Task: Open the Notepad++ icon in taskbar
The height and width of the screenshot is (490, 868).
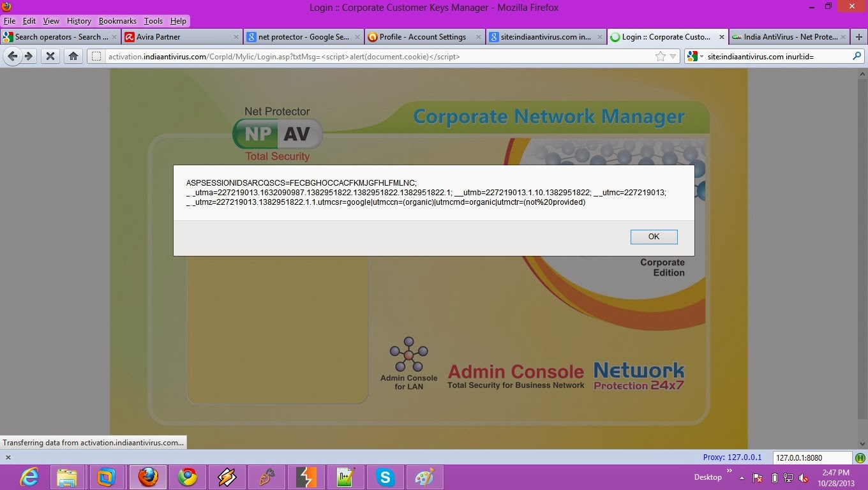Action: click(x=346, y=477)
